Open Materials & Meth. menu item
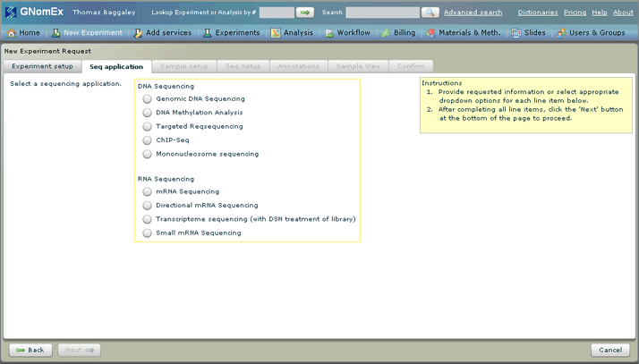 (x=464, y=33)
